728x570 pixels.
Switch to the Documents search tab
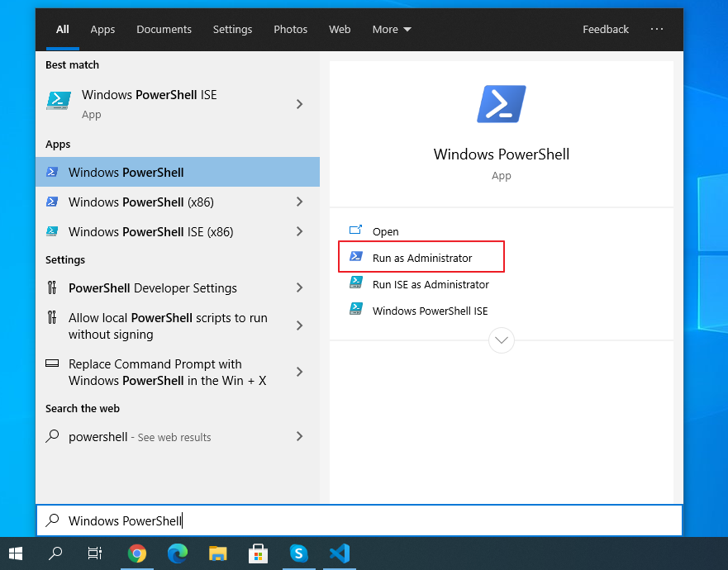164,30
